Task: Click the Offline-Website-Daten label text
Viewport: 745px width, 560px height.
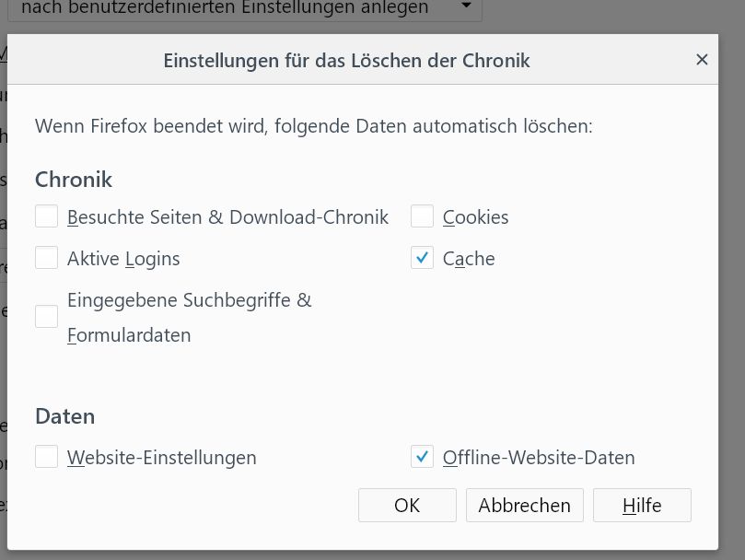Action: [x=539, y=457]
